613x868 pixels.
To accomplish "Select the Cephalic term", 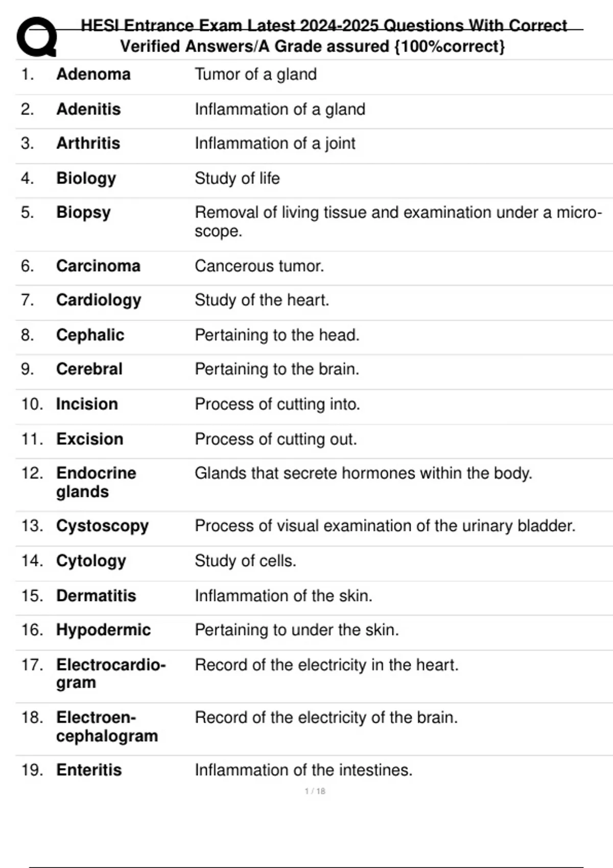I will point(90,335).
